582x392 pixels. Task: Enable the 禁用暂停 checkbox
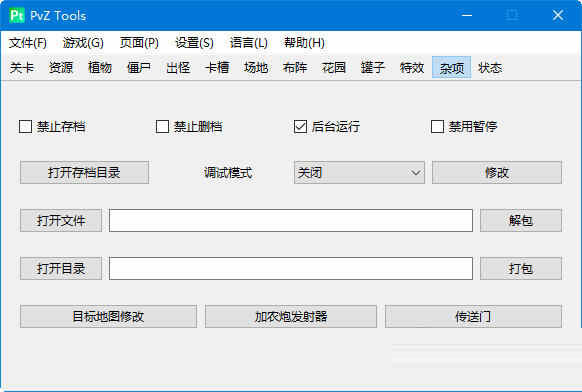point(437,127)
